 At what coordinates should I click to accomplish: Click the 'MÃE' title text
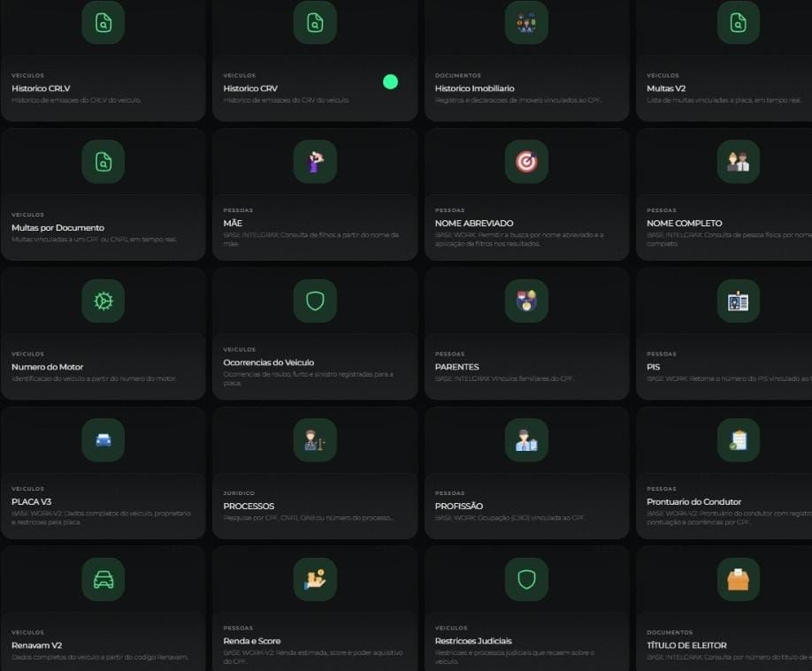[x=233, y=223]
